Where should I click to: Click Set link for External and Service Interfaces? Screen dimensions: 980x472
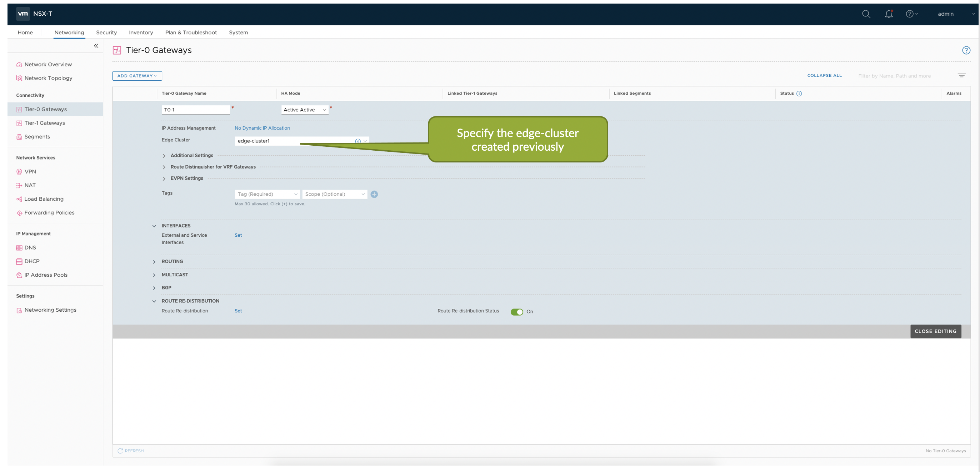(238, 235)
